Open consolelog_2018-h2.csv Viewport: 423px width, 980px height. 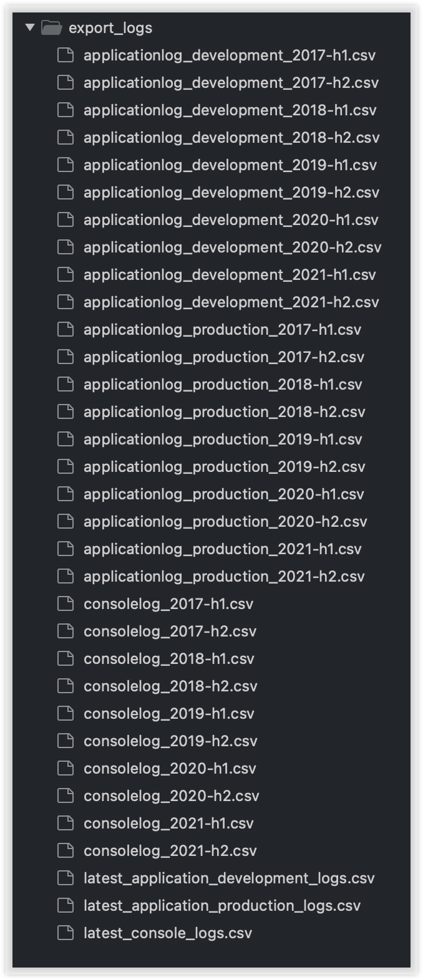[170, 686]
